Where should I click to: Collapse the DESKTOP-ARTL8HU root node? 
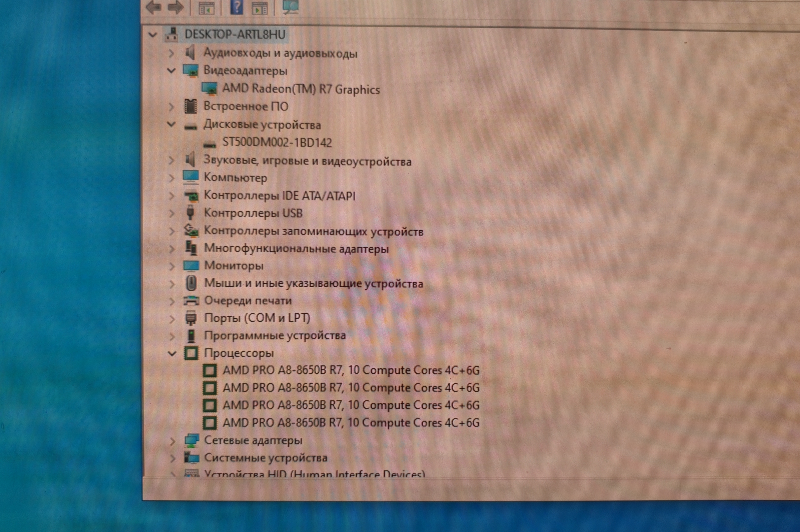coord(153,34)
